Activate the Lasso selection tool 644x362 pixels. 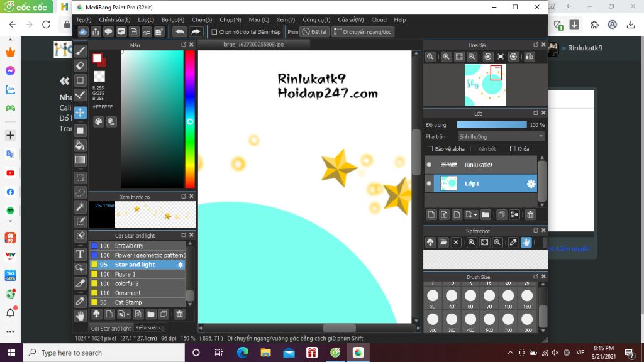[x=80, y=192]
